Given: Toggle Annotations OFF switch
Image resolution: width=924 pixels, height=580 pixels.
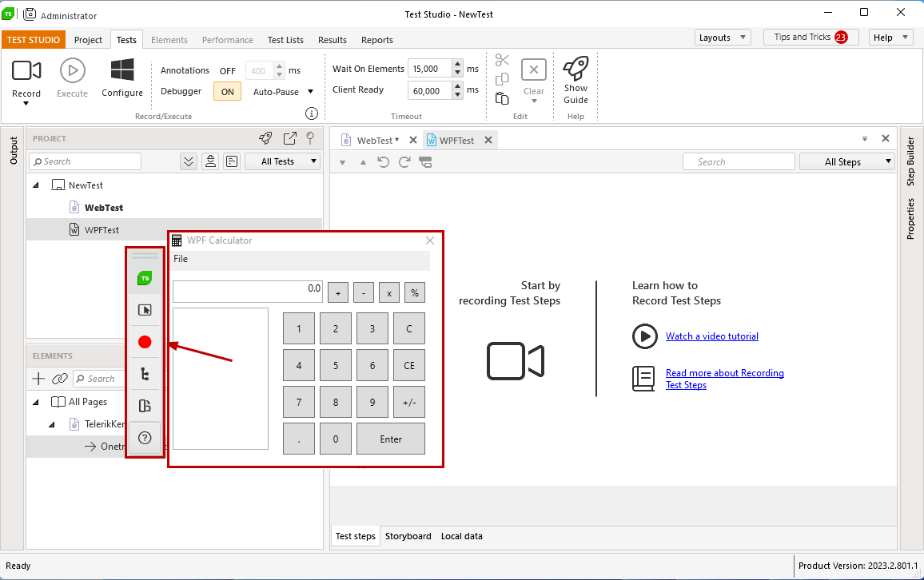Looking at the screenshot, I should (228, 70).
